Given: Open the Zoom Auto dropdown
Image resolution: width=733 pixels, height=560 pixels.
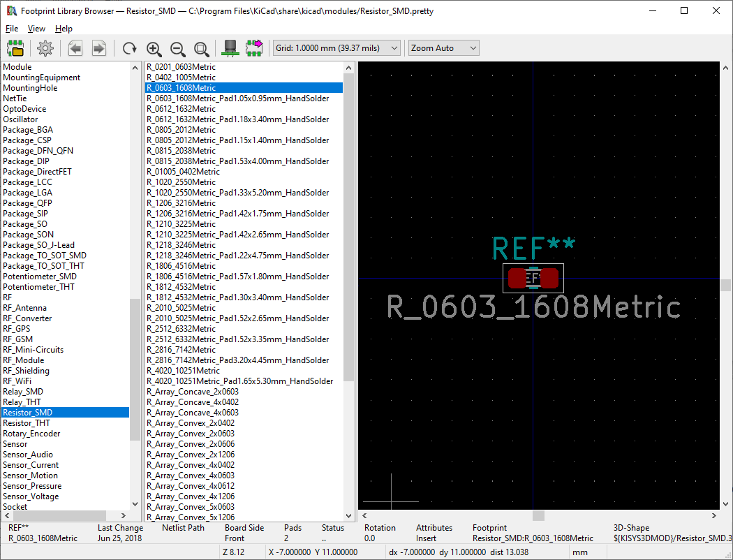Looking at the screenshot, I should click(443, 47).
